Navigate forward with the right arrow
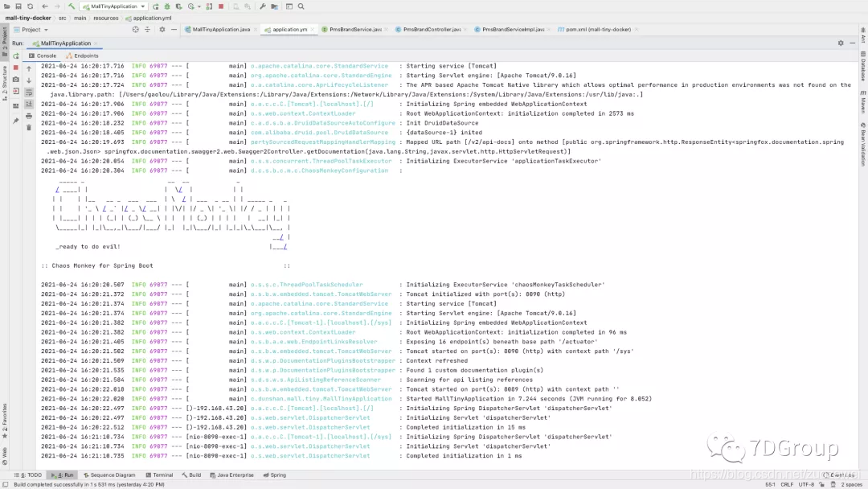 (x=56, y=6)
